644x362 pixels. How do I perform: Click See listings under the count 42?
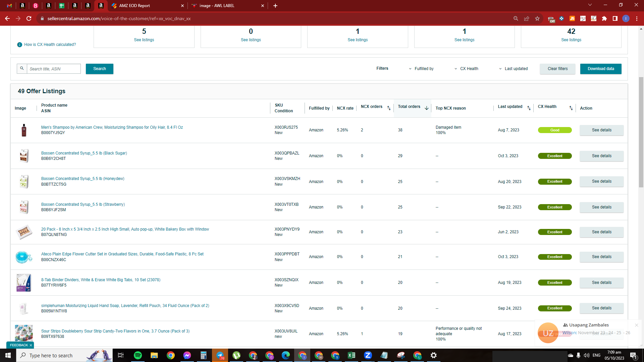[x=571, y=40]
